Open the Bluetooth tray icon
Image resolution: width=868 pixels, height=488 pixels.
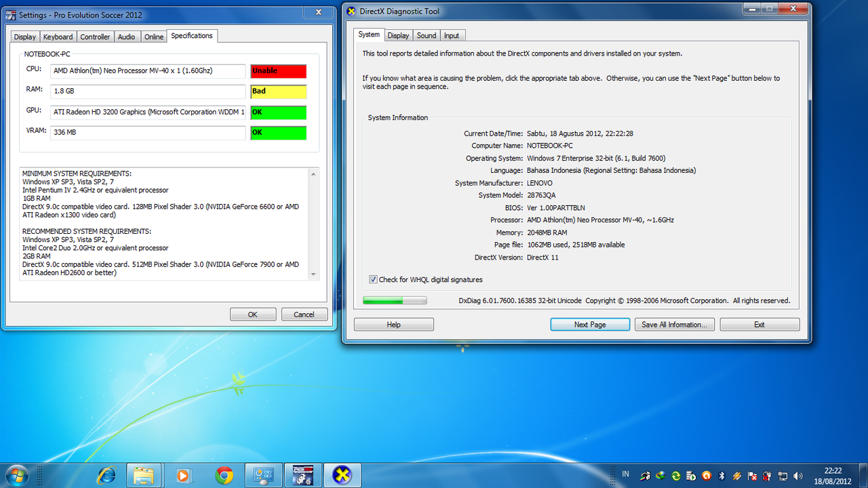pyautogui.click(x=722, y=476)
